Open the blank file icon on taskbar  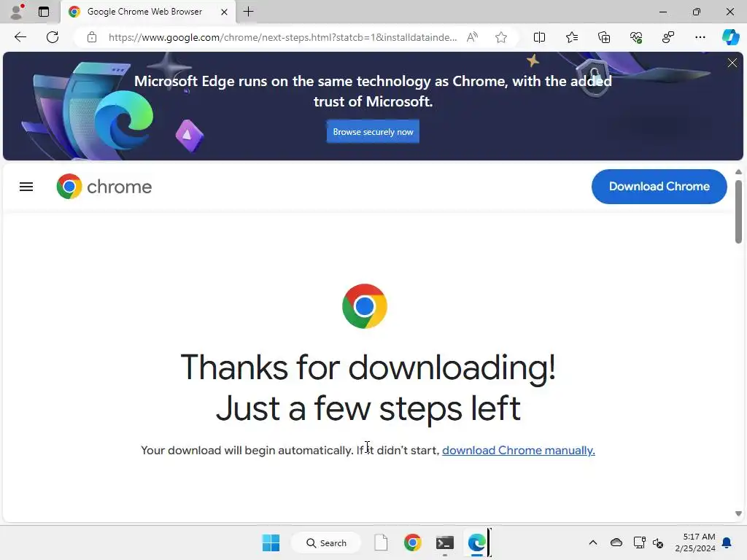[381, 542]
